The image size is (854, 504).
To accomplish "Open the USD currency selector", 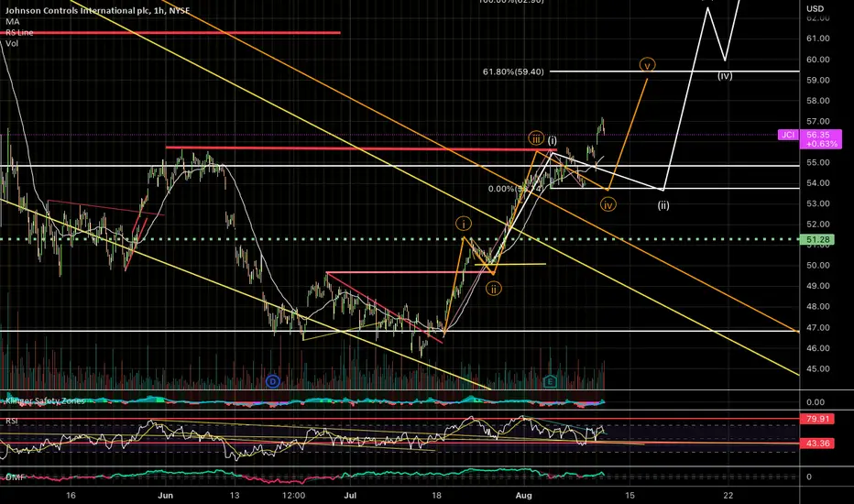I will coord(815,9).
